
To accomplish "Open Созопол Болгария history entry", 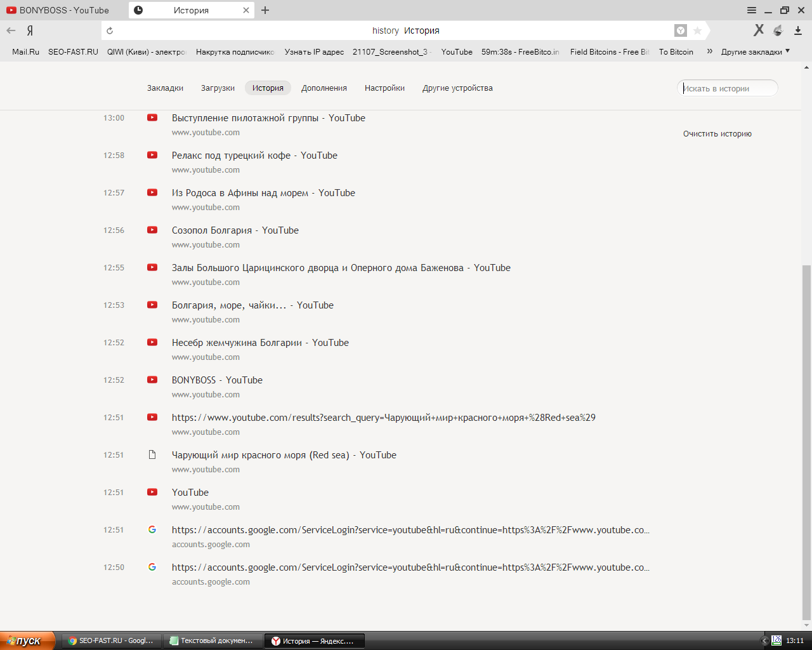I will pyautogui.click(x=235, y=230).
